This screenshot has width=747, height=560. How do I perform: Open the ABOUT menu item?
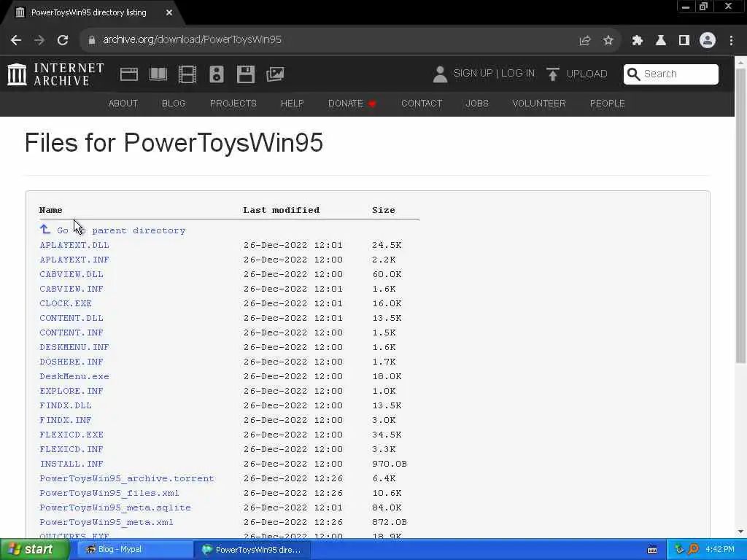pyautogui.click(x=123, y=104)
